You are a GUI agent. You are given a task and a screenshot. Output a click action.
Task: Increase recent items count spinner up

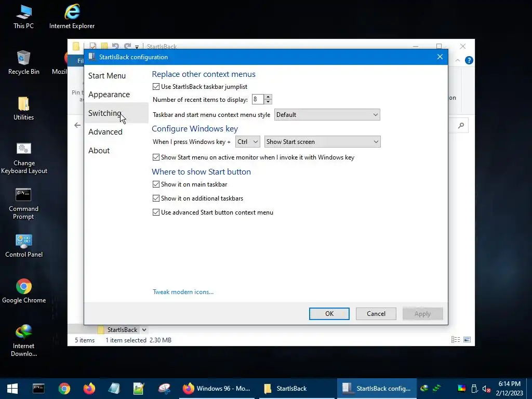click(268, 97)
